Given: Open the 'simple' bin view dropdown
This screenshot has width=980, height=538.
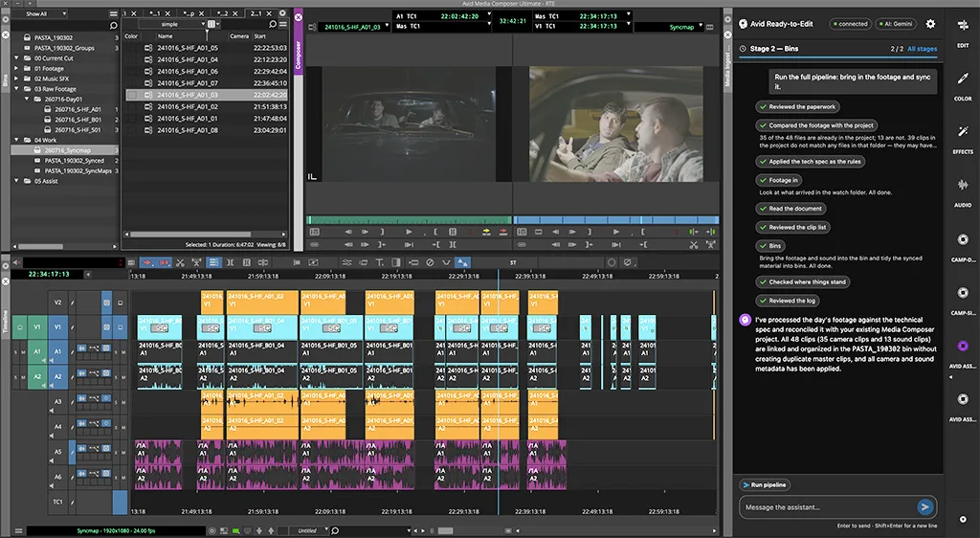Looking at the screenshot, I should [172, 24].
